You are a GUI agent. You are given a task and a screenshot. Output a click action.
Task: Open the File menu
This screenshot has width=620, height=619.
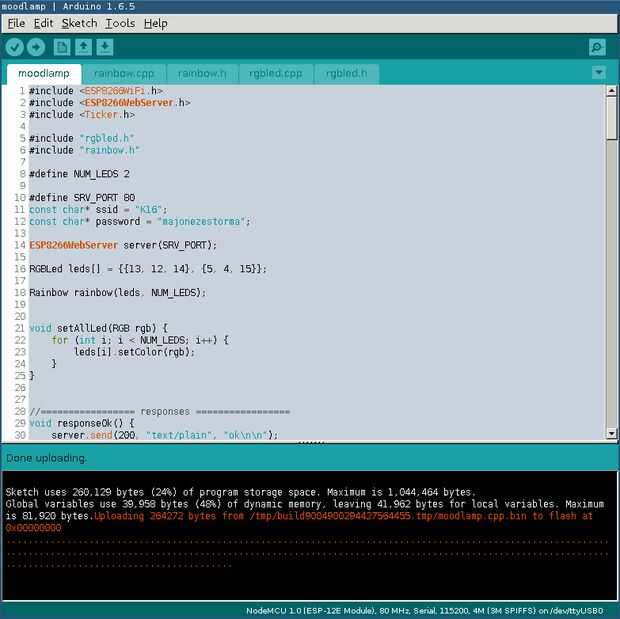coord(16,24)
